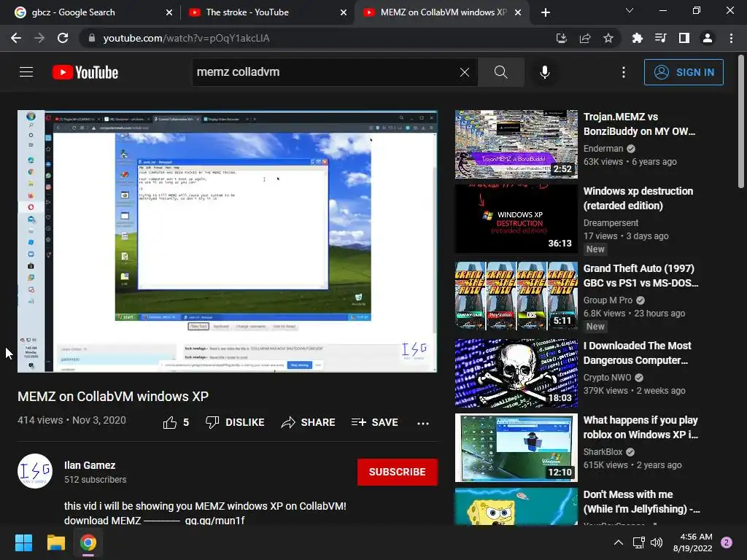Screen dimensions: 747x560
Task: Save video to a playlist
Action: point(374,422)
